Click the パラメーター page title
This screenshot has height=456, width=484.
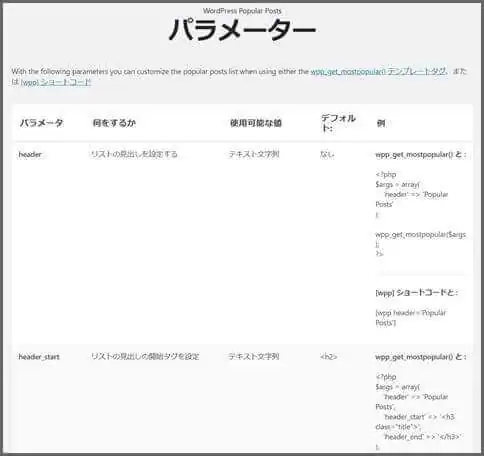pos(242,30)
